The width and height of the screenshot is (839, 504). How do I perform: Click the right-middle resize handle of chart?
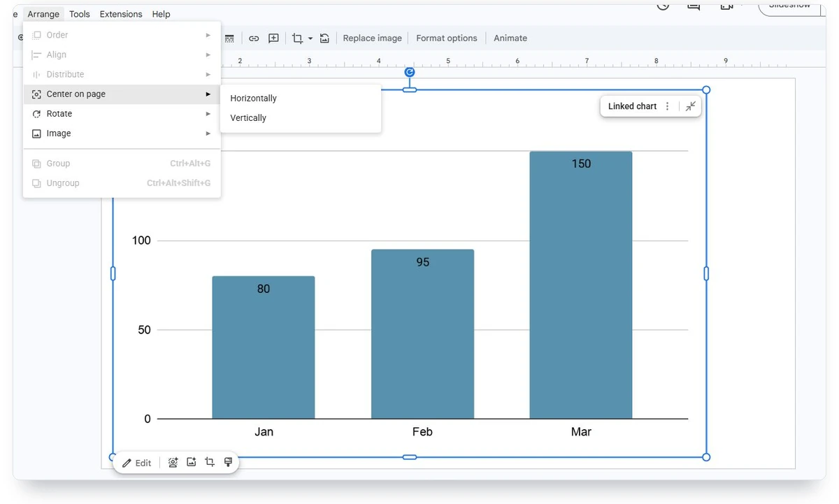706,273
